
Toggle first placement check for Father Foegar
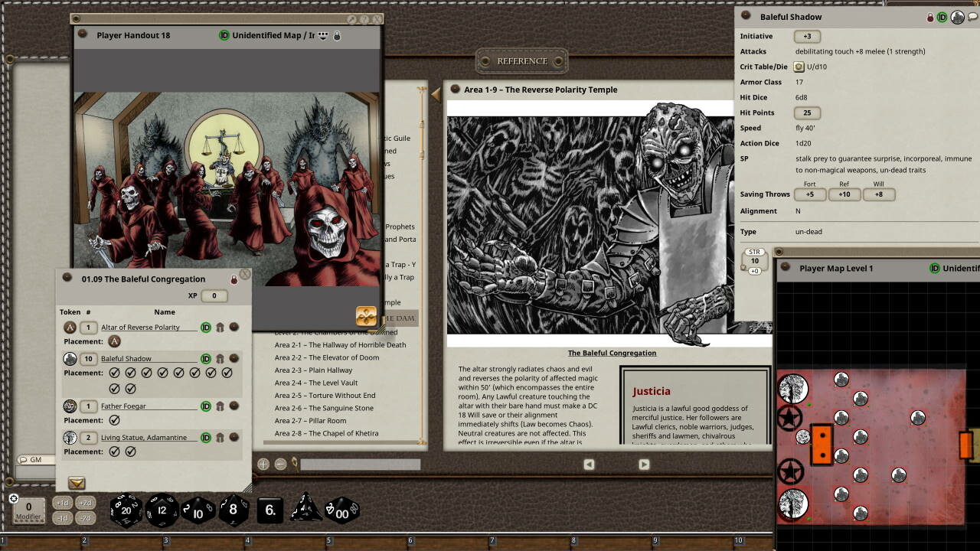click(x=114, y=420)
